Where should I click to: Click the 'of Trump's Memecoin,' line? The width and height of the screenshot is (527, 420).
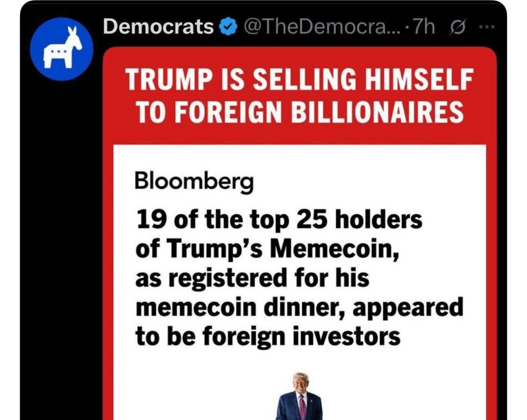coord(267,249)
